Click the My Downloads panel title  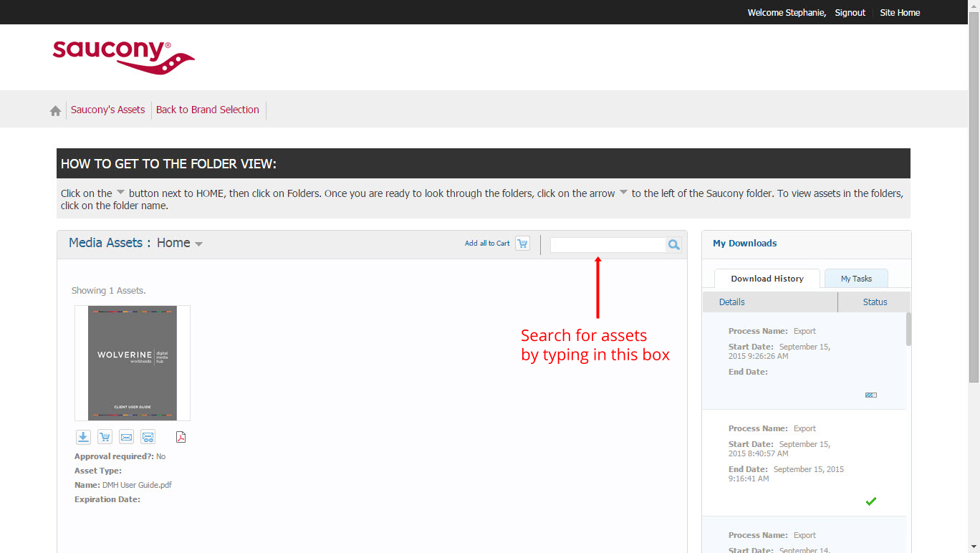pyautogui.click(x=745, y=244)
